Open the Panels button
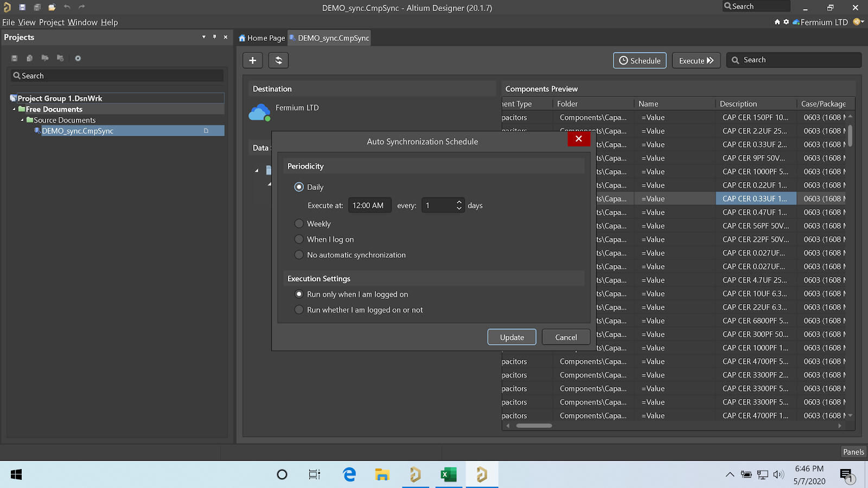 tap(853, 452)
